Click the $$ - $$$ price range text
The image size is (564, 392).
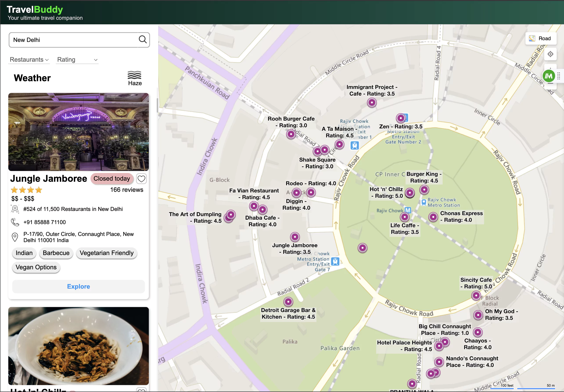pyautogui.click(x=23, y=199)
